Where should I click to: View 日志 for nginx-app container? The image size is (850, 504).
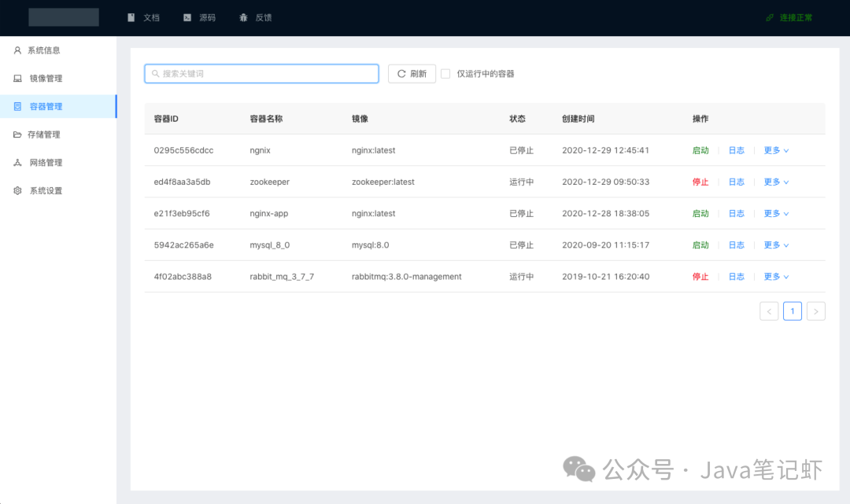(736, 213)
